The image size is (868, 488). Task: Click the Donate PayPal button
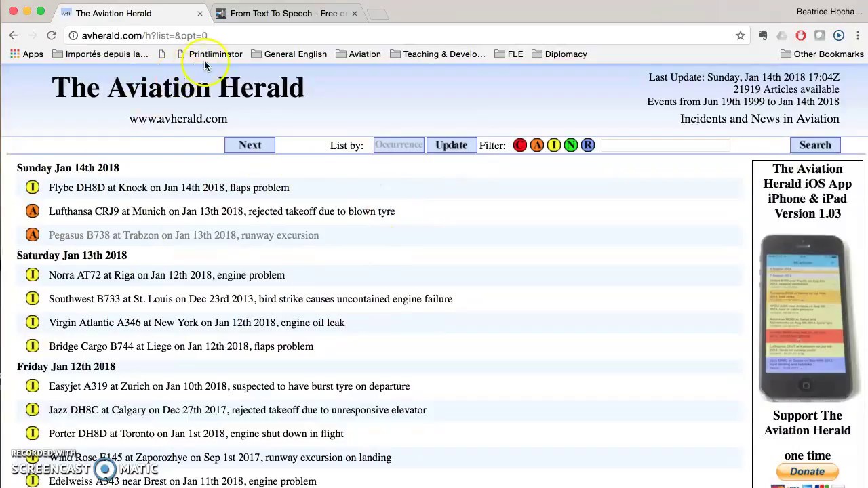pos(807,472)
